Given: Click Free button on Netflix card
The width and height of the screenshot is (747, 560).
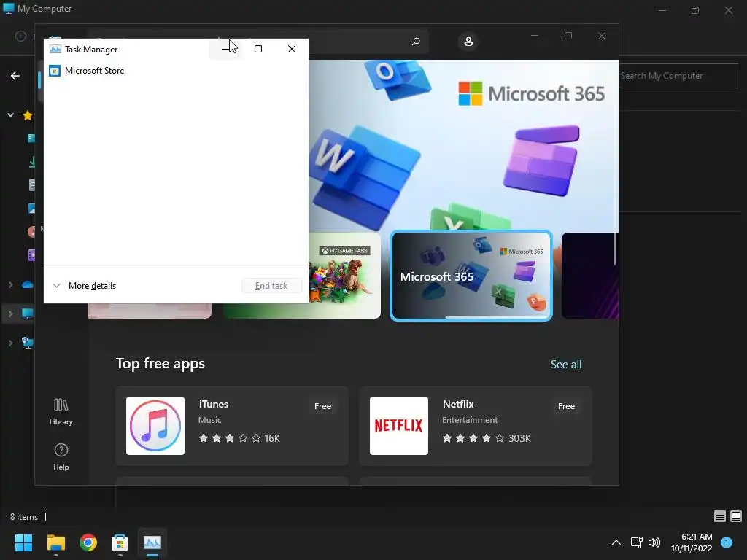Looking at the screenshot, I should pos(566,406).
